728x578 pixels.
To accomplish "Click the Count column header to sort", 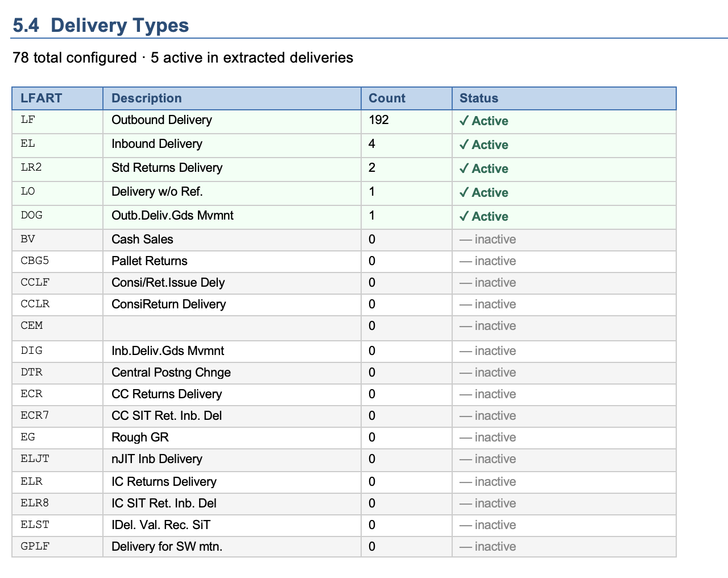I will click(386, 98).
